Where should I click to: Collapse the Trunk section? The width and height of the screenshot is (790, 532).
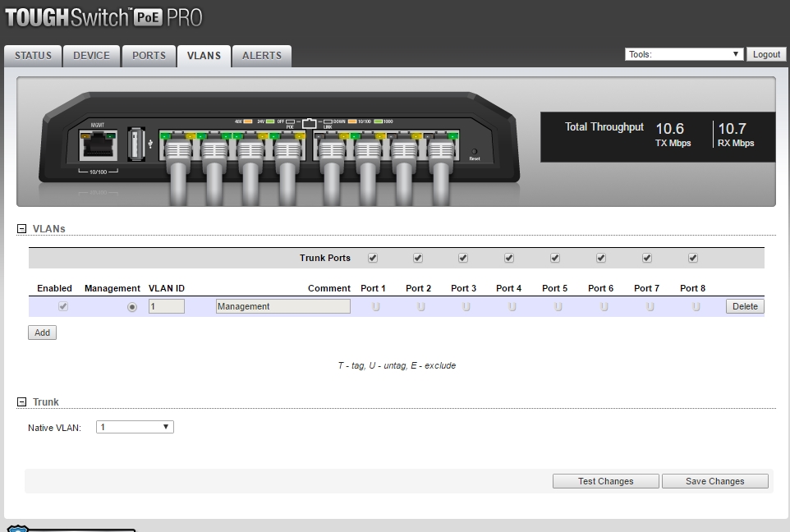click(22, 402)
